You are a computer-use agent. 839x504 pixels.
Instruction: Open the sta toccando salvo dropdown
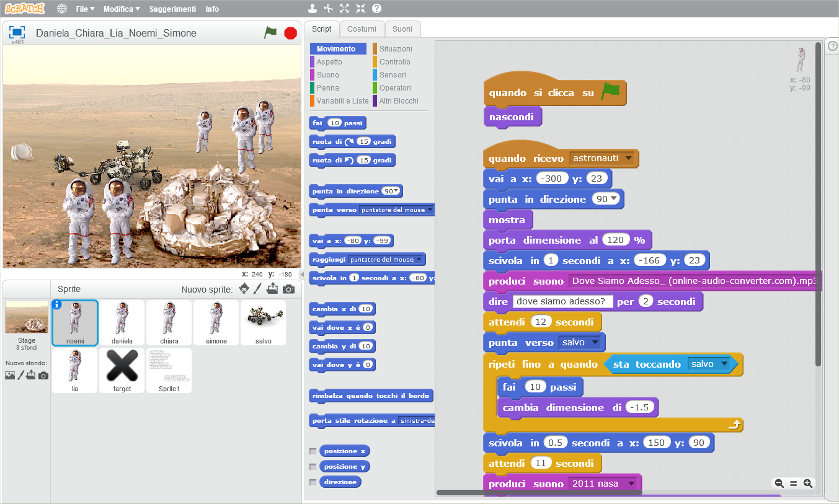(x=723, y=365)
